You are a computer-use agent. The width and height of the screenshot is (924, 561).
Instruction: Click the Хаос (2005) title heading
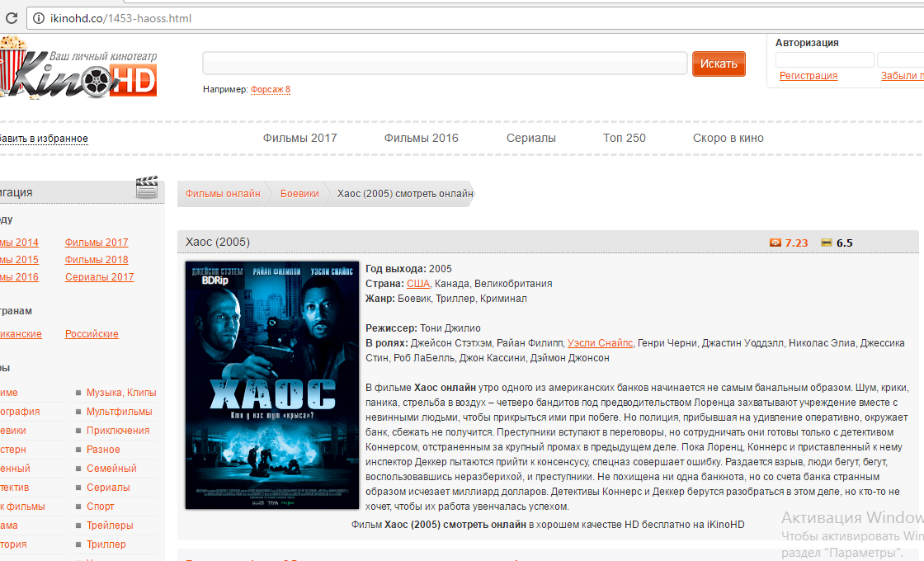218,242
